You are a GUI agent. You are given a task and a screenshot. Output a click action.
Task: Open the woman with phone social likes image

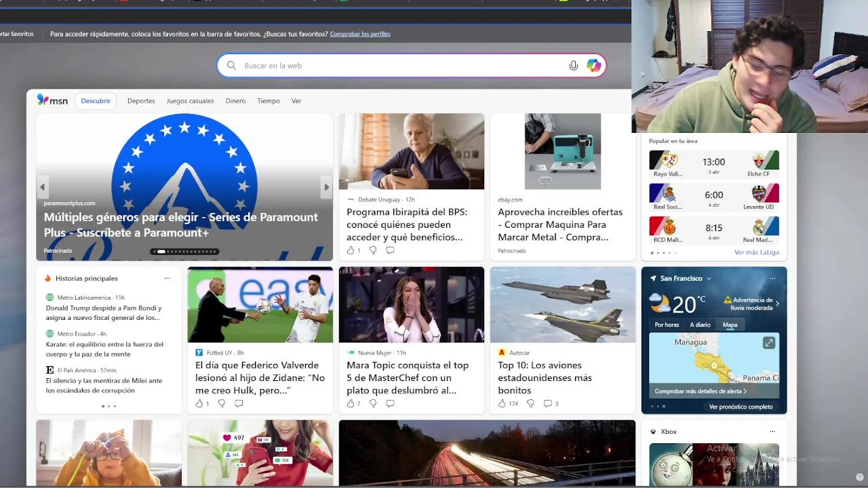(260, 453)
